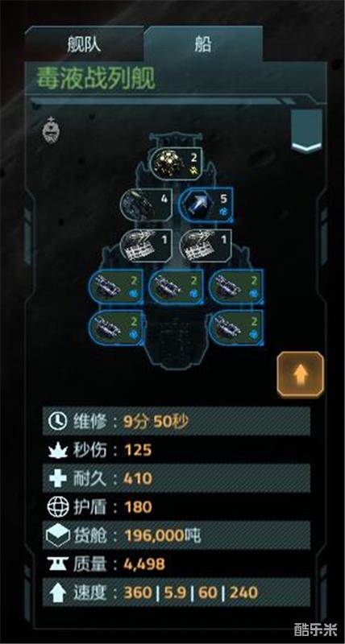Collapse panel using teal chevron bookmark
This screenshot has height=644, width=345.
307,130
